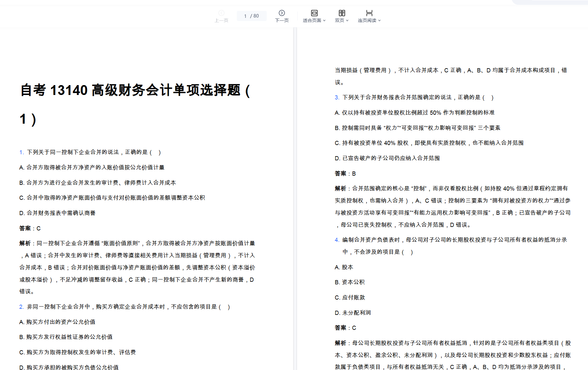Click the current page number field
The height and width of the screenshot is (370, 588).
[245, 16]
